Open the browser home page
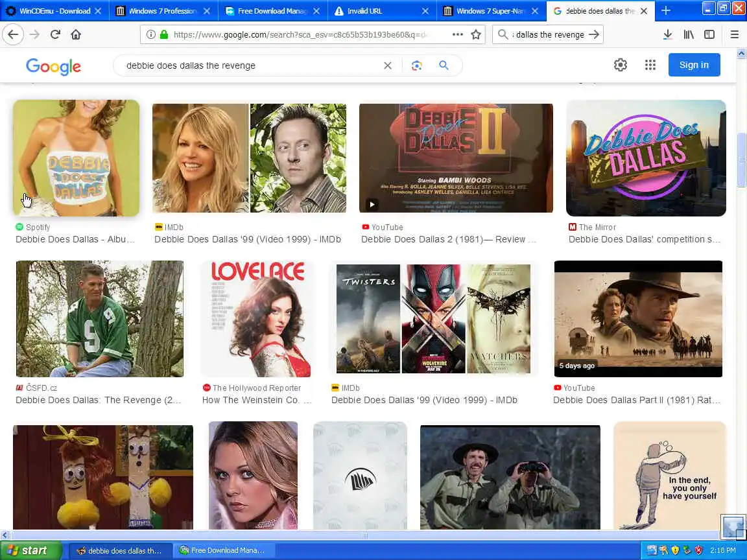The image size is (747, 560). pyautogui.click(x=76, y=34)
